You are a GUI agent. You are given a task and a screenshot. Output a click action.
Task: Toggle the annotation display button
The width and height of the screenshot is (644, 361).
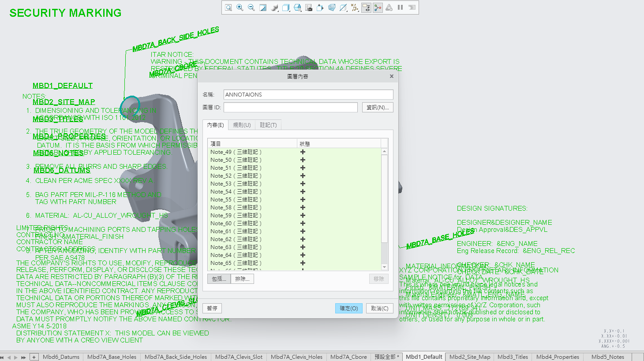[x=366, y=7]
